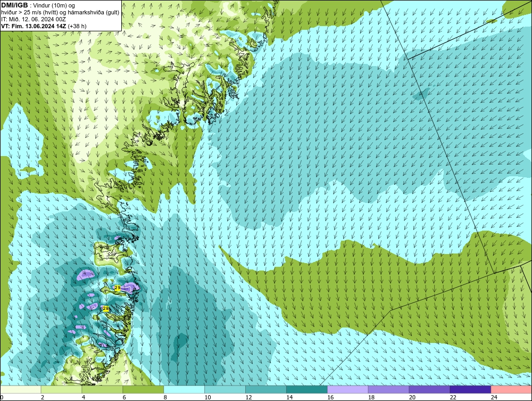Select the 18–20 m/s purple swatch
532x401 pixels.
[388, 389]
